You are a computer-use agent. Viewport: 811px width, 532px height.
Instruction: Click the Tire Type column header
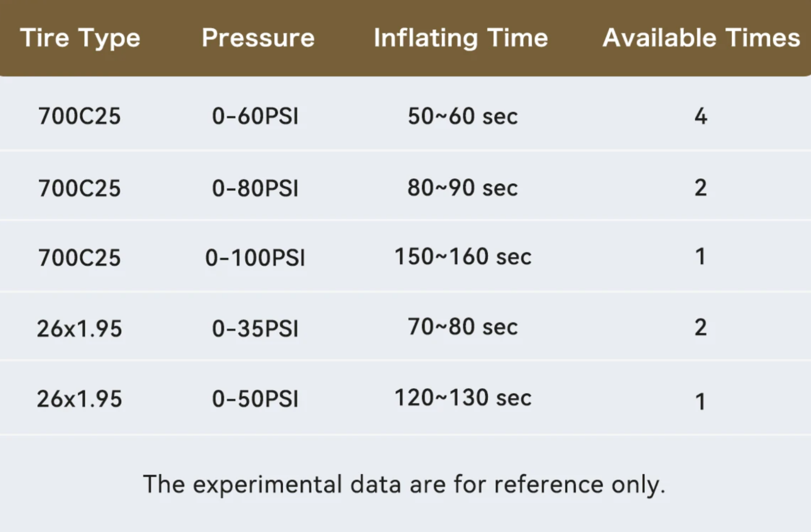click(x=80, y=39)
